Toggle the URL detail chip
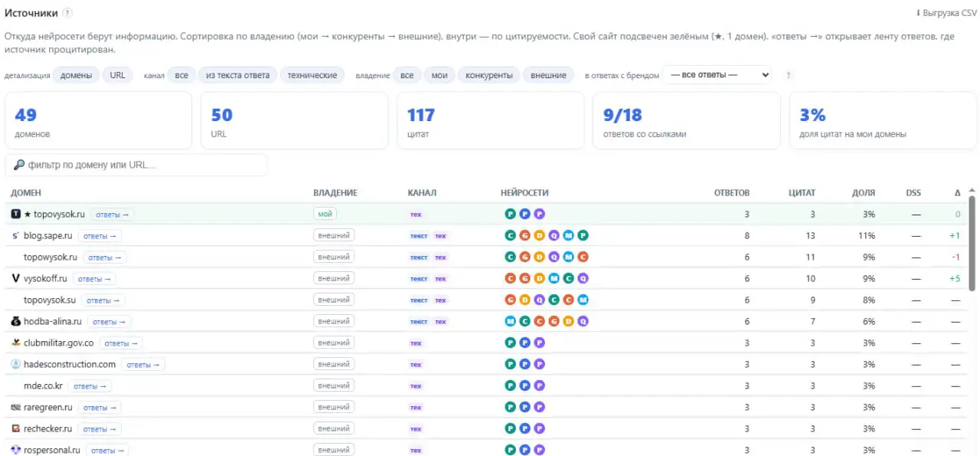 point(117,75)
